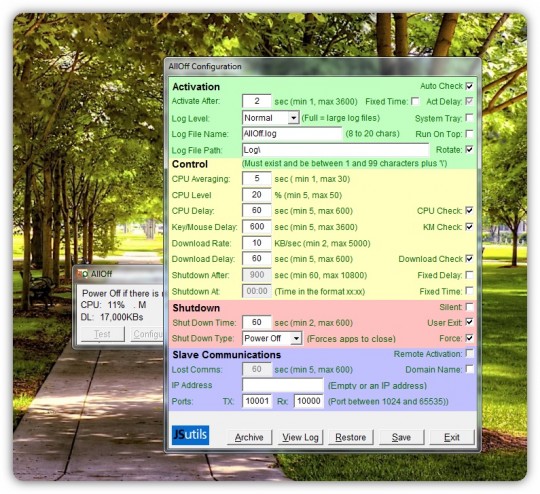
Task: Click the IP Address field
Action: click(283, 385)
